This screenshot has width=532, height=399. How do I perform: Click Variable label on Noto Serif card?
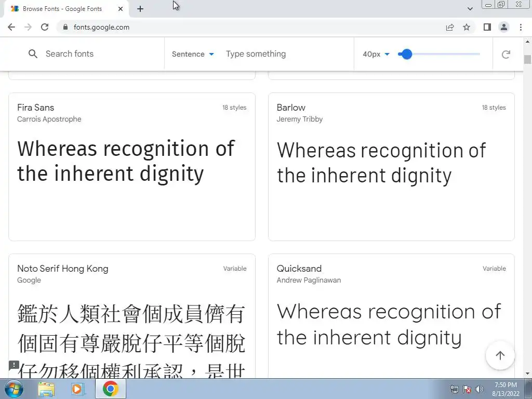pyautogui.click(x=235, y=269)
